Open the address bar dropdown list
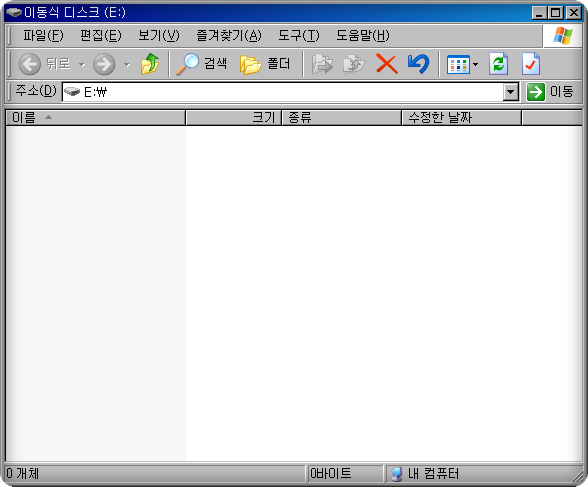588x487 pixels. click(510, 92)
